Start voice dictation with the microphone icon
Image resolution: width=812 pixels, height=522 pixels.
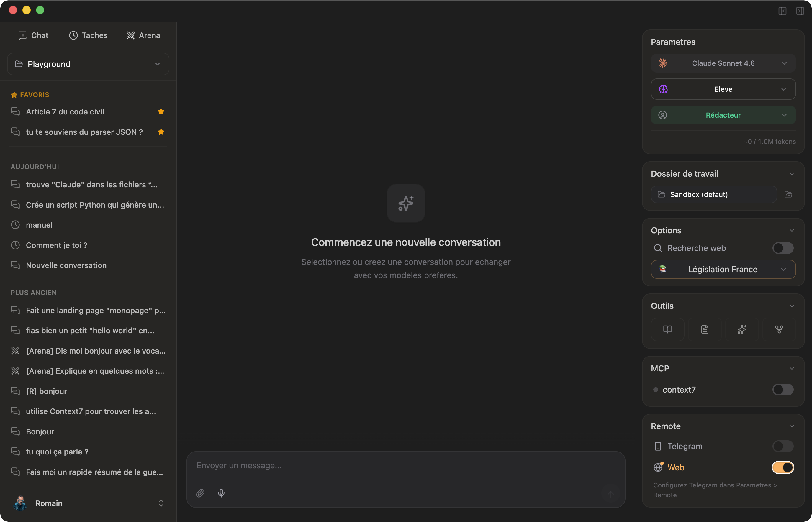221,493
